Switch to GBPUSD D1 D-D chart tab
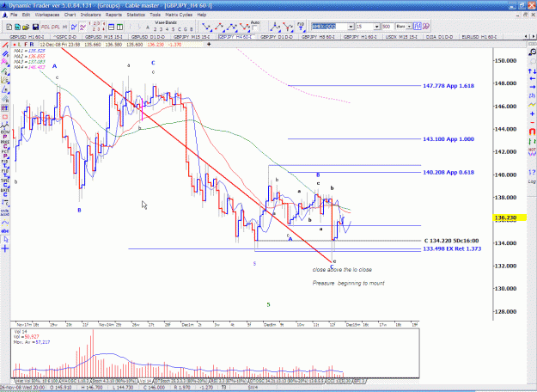Viewport: 537px width, 392px height. pyautogui.click(x=148, y=37)
